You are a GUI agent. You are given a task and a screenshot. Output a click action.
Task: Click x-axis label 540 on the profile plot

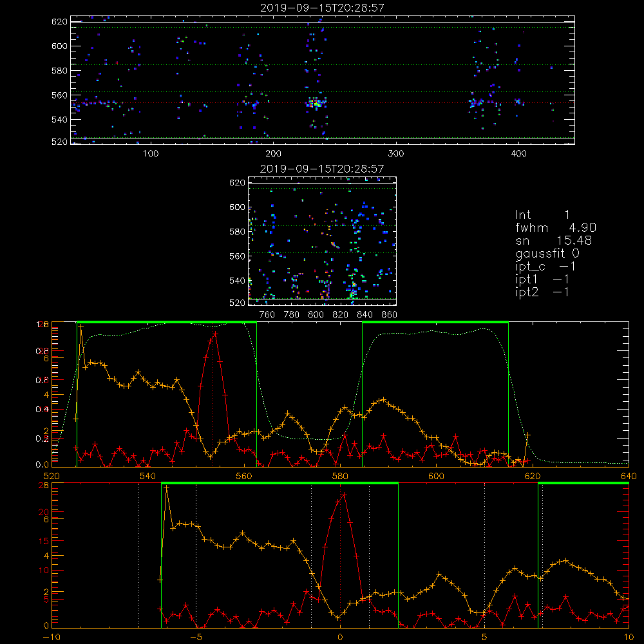(148, 476)
